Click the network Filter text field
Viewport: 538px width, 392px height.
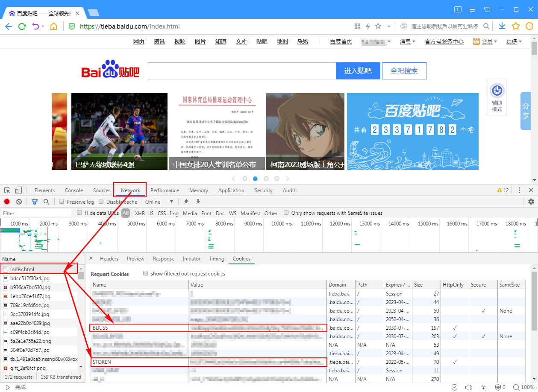tap(36, 213)
